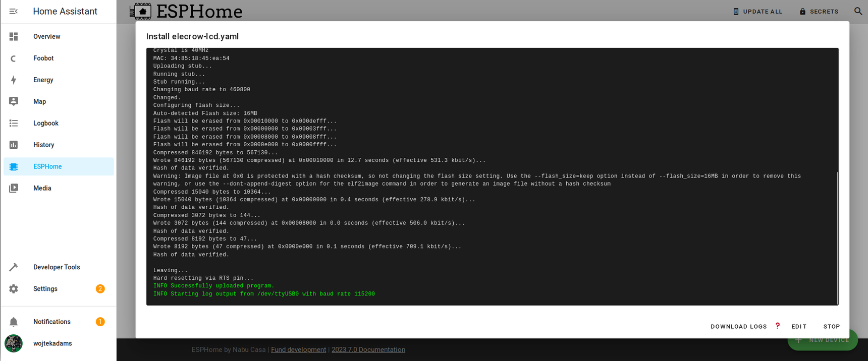Screen dimensions: 868x361
Task: Stop the log output with STOP
Action: [831, 326]
